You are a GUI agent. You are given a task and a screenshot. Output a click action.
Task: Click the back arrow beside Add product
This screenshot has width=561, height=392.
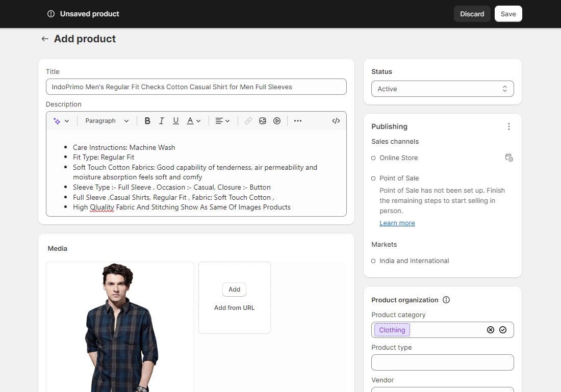tap(45, 39)
